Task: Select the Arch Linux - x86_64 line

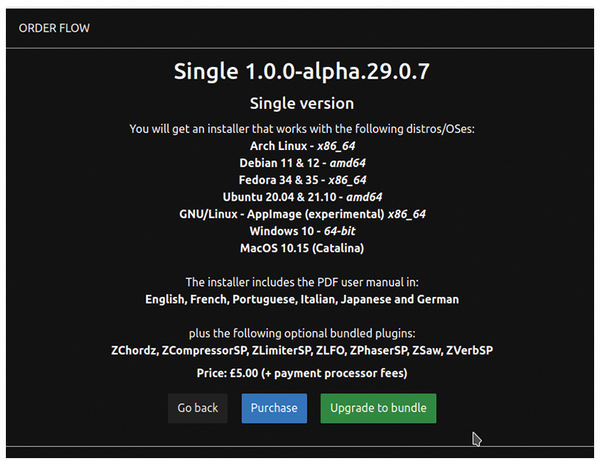Action: pos(302,146)
